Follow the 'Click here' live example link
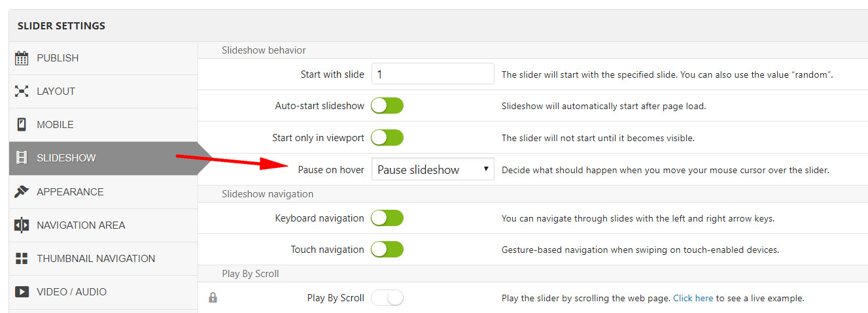868x313 pixels. pos(693,298)
